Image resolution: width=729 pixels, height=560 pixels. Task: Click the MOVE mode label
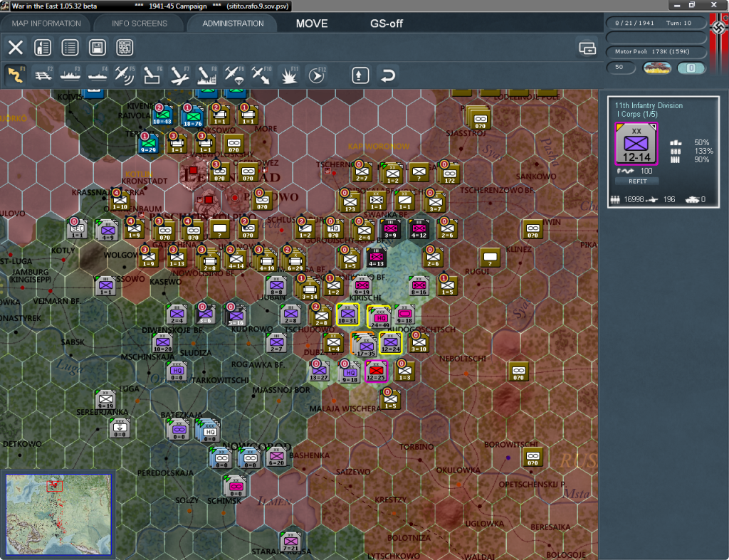click(x=312, y=23)
